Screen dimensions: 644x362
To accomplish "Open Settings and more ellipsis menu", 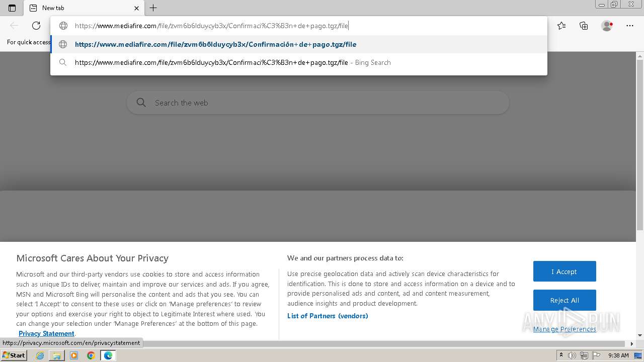I will point(630,26).
